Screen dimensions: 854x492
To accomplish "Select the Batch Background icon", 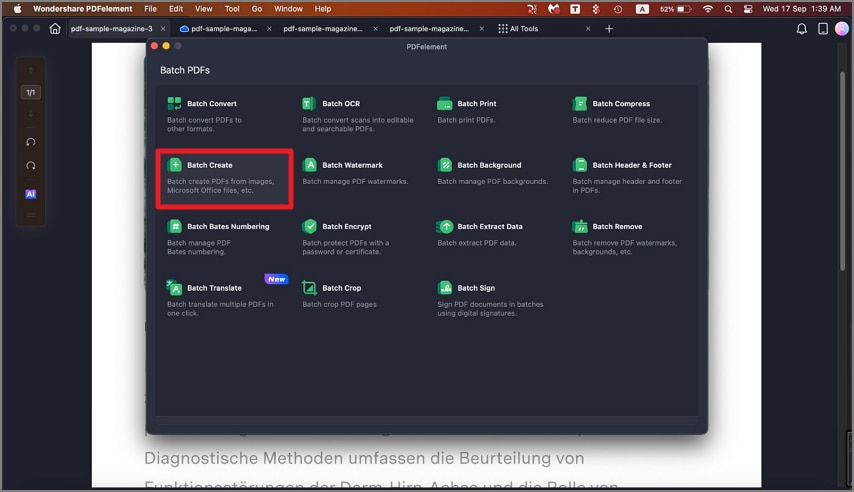I will click(444, 165).
